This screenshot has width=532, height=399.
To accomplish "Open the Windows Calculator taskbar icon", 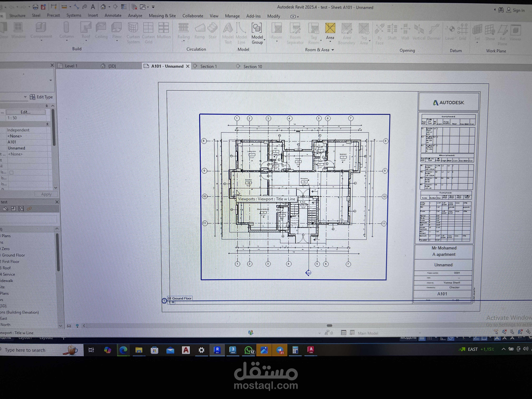I will tap(295, 350).
